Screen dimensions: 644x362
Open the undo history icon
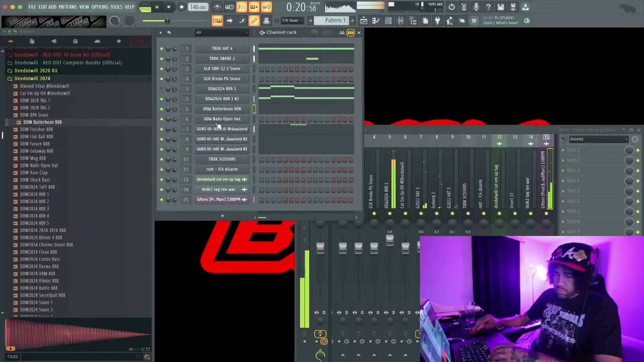tap(451, 7)
